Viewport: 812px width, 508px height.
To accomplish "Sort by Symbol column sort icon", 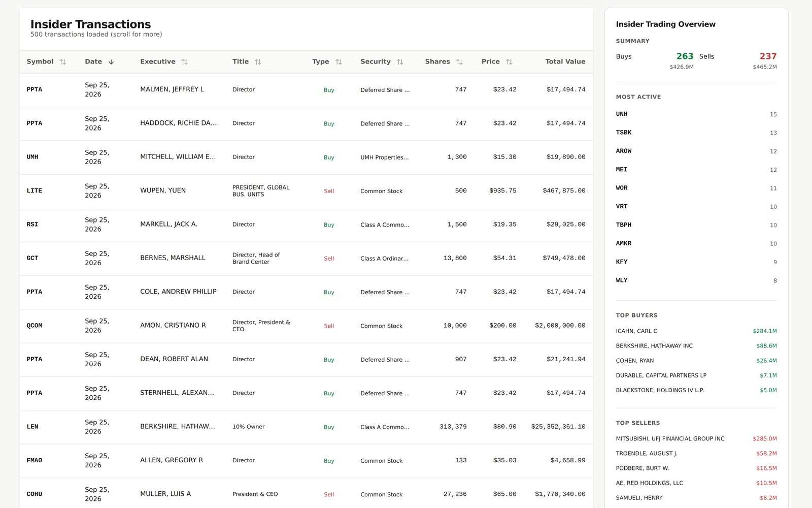I will coord(62,62).
